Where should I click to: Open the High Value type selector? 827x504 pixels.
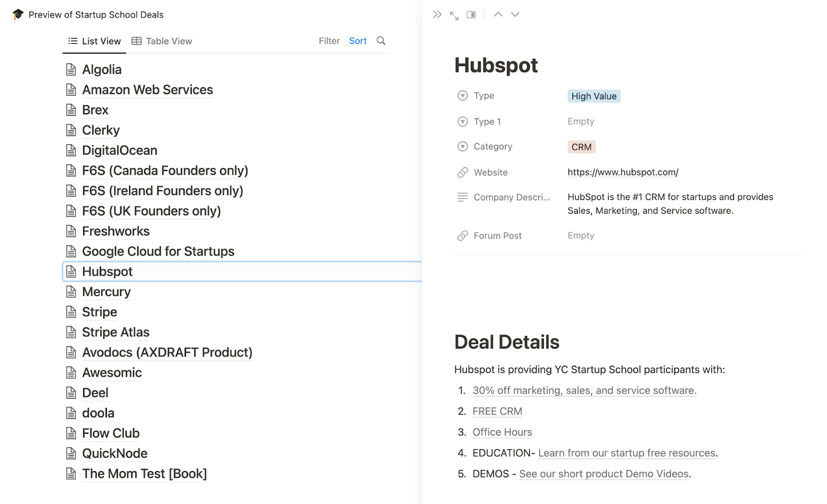pos(594,96)
